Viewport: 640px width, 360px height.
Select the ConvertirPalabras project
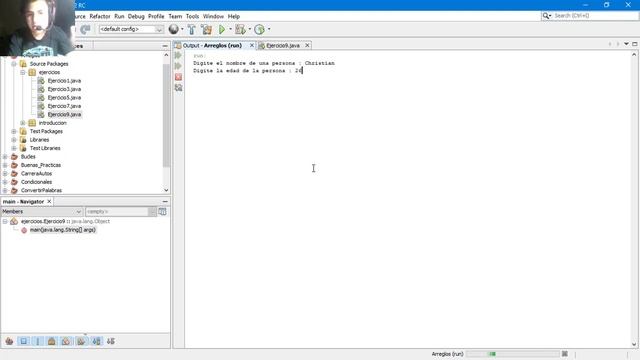(x=41, y=190)
